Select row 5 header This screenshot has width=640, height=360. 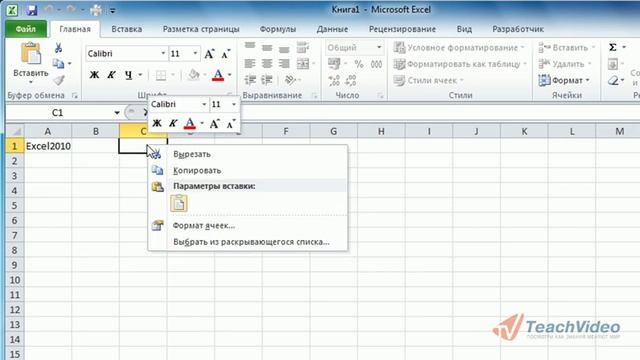tap(14, 205)
